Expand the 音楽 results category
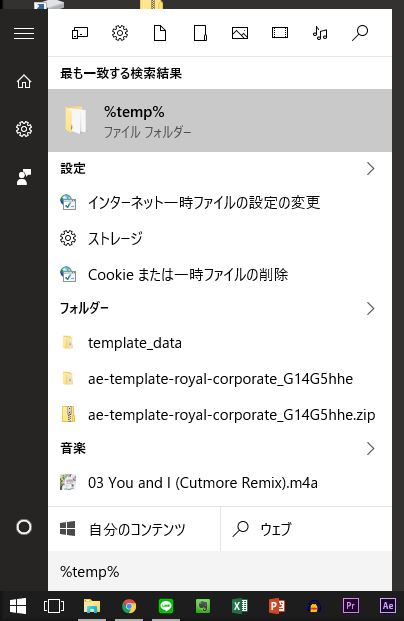 click(370, 449)
